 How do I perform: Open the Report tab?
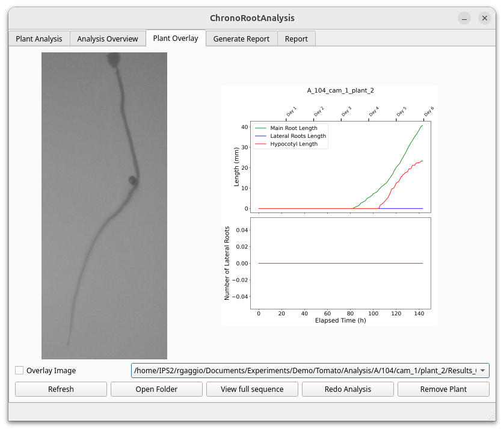(x=297, y=39)
